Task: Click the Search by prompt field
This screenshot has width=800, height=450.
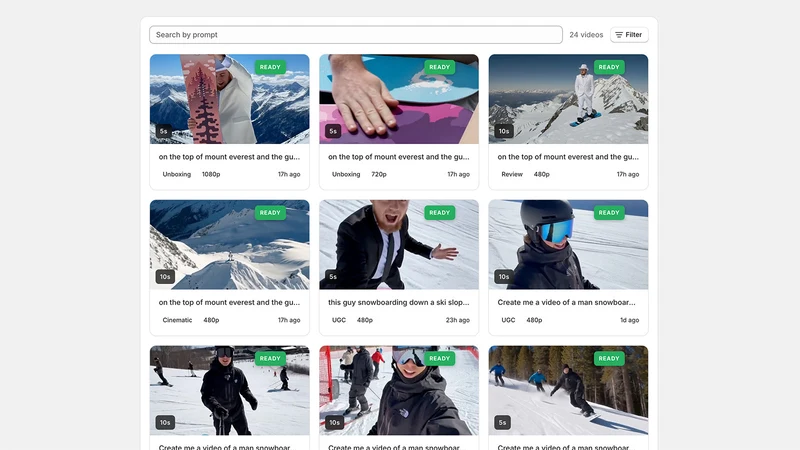Action: tap(356, 35)
